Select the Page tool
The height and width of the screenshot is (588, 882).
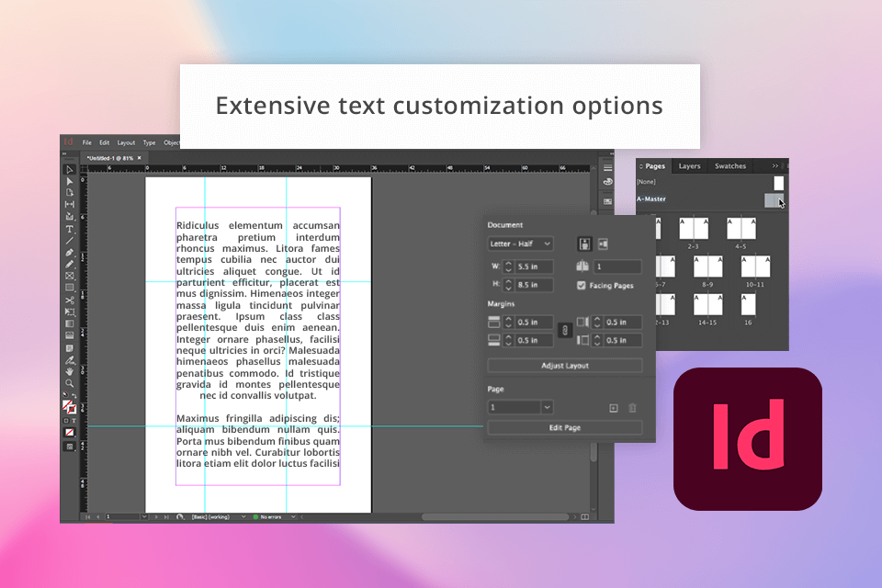(69, 192)
